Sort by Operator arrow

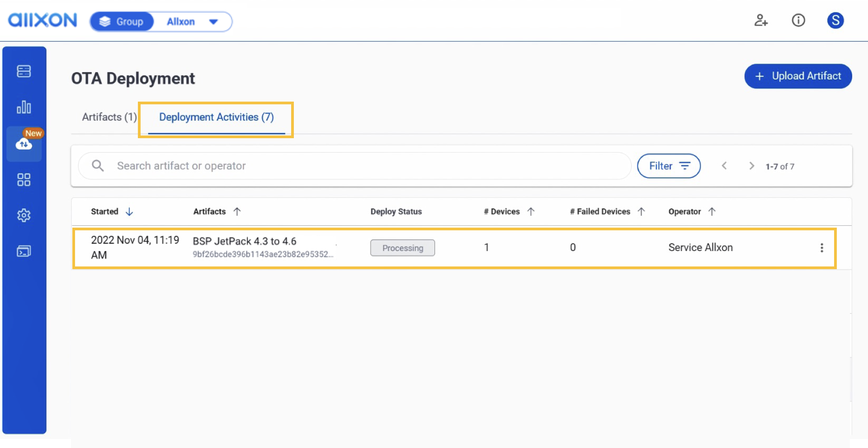712,211
